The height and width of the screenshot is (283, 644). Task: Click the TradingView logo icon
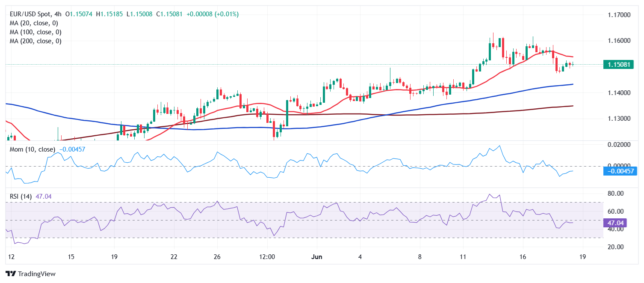tap(11, 274)
